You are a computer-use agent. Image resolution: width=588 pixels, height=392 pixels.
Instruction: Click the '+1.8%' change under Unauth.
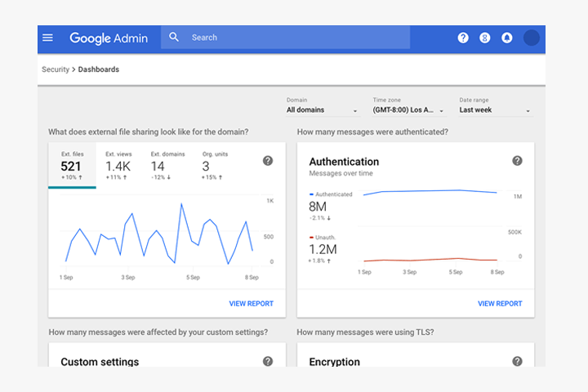319,261
